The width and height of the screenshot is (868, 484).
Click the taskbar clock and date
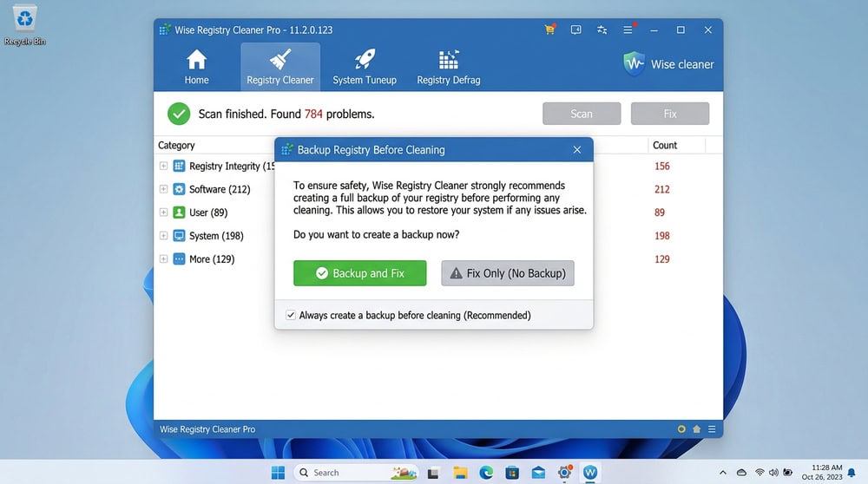[822, 473]
